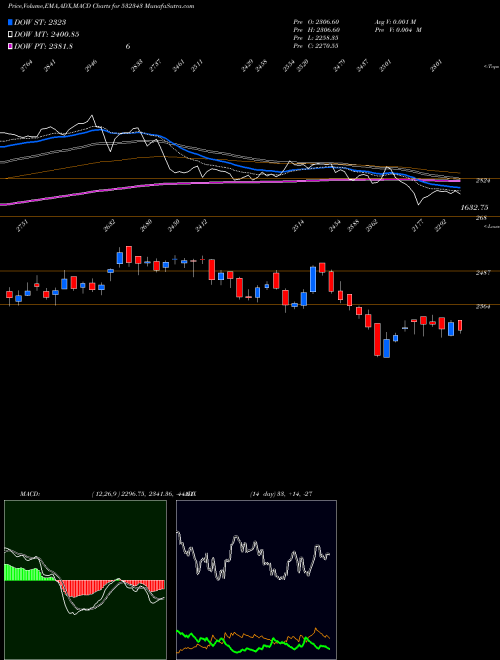The width and height of the screenshot is (500, 660).
Task: Click the white DOW MT legend swatch
Action: coord(10,34)
